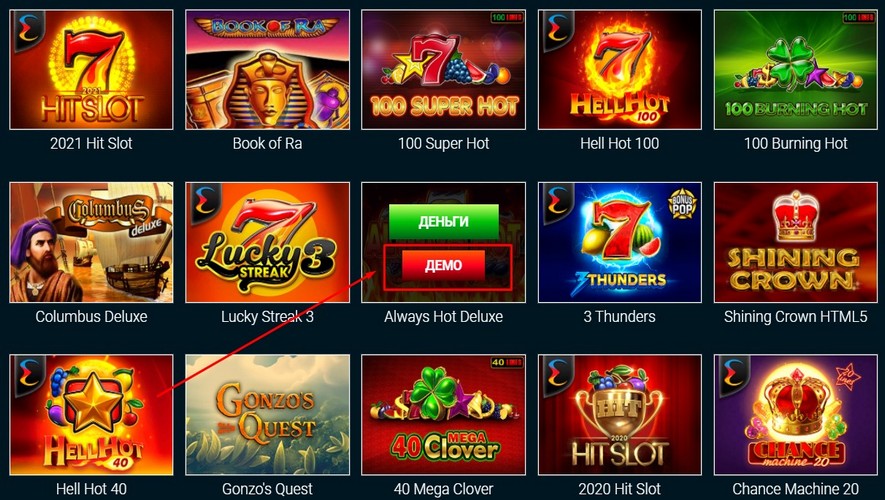Screen dimensions: 885x500
Task: Open the 2021 Hit Slot game thumbnail
Action: point(91,69)
